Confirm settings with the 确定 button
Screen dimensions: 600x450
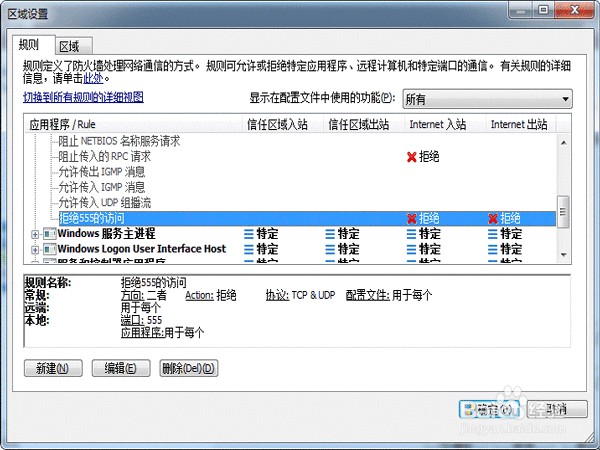point(489,409)
